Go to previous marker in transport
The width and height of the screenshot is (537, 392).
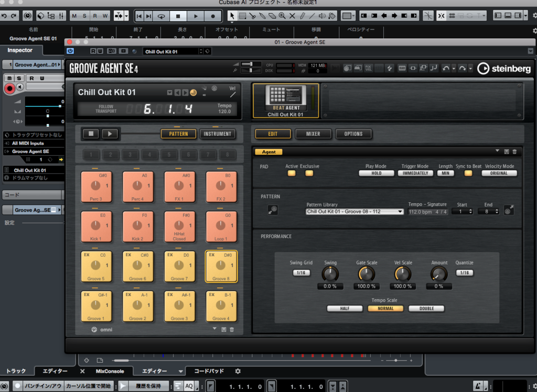point(139,16)
